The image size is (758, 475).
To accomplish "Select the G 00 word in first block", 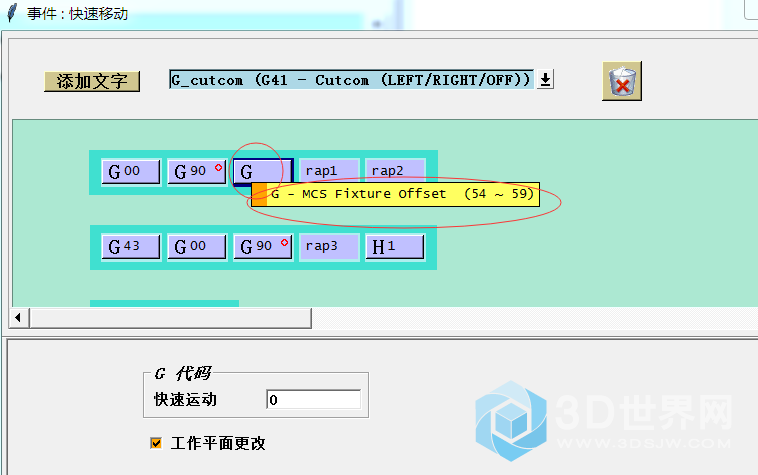I will [x=131, y=172].
